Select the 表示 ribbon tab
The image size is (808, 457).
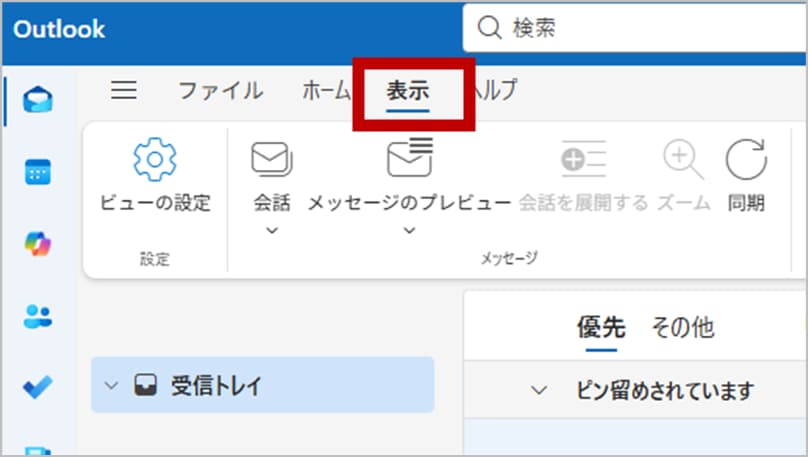click(408, 91)
